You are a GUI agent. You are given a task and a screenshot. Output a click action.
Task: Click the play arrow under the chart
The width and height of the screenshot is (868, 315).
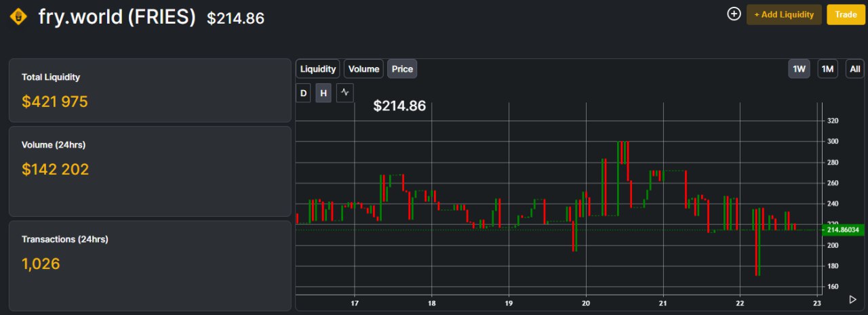pyautogui.click(x=853, y=299)
